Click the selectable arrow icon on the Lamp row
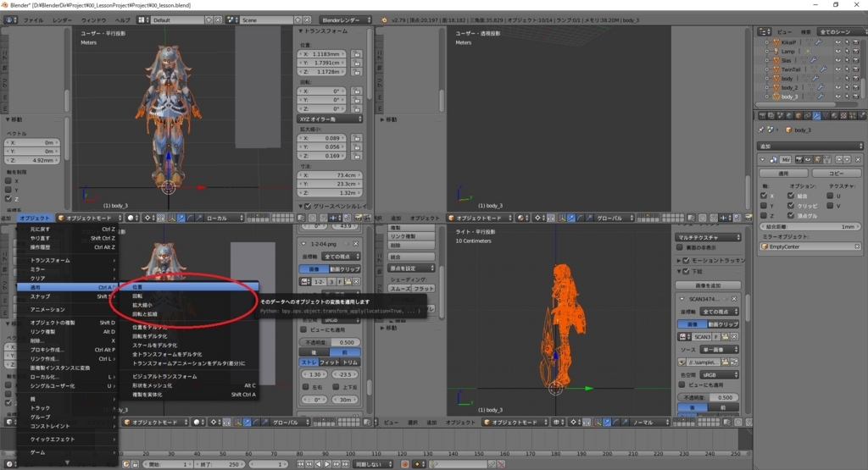The image size is (868, 470). coord(847,51)
